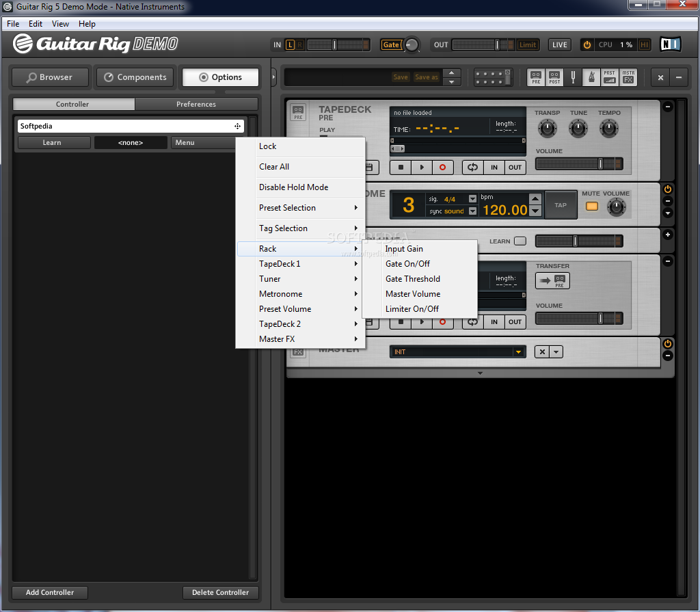
Task: Stop playback on Tapedeck Pre
Action: [x=401, y=168]
